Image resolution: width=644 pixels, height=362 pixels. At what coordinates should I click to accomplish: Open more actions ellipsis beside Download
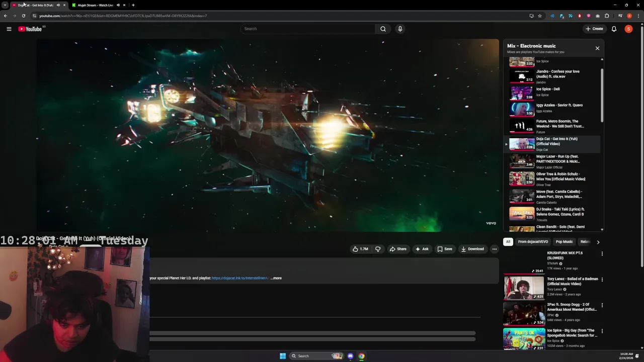click(x=494, y=249)
